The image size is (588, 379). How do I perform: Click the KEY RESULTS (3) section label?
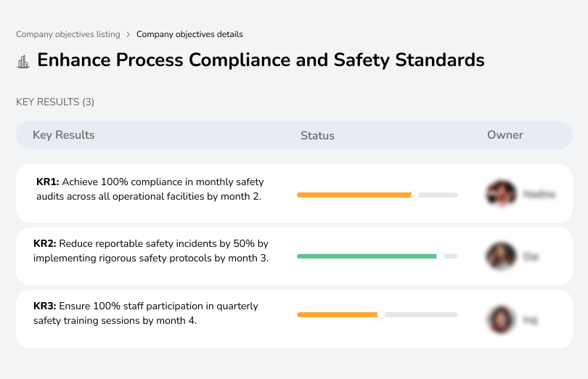[x=55, y=102]
